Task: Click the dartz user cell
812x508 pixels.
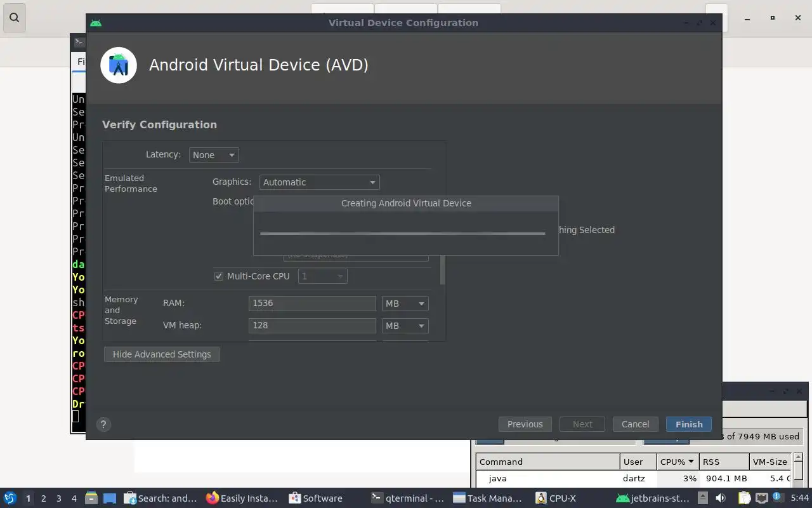Action: coord(634,479)
